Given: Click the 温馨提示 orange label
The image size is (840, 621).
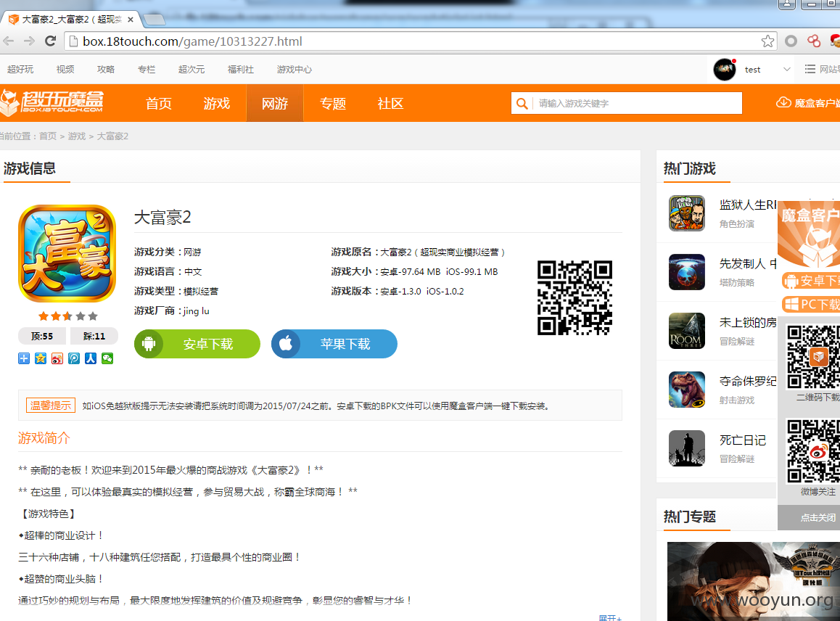Looking at the screenshot, I should click(x=50, y=406).
